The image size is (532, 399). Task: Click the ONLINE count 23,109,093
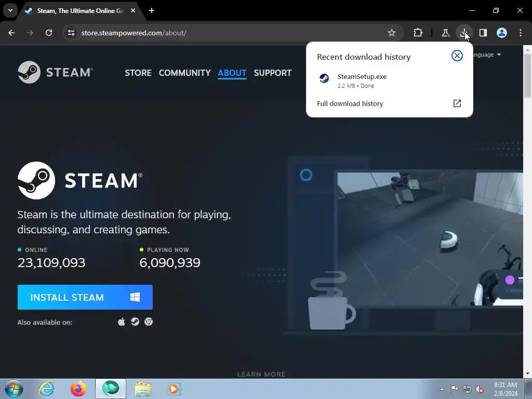click(51, 262)
